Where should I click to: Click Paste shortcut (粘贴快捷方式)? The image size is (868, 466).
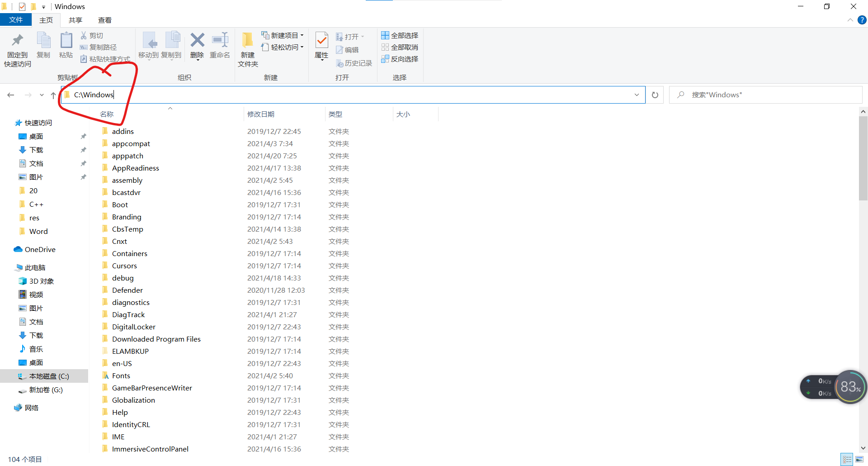(105, 59)
